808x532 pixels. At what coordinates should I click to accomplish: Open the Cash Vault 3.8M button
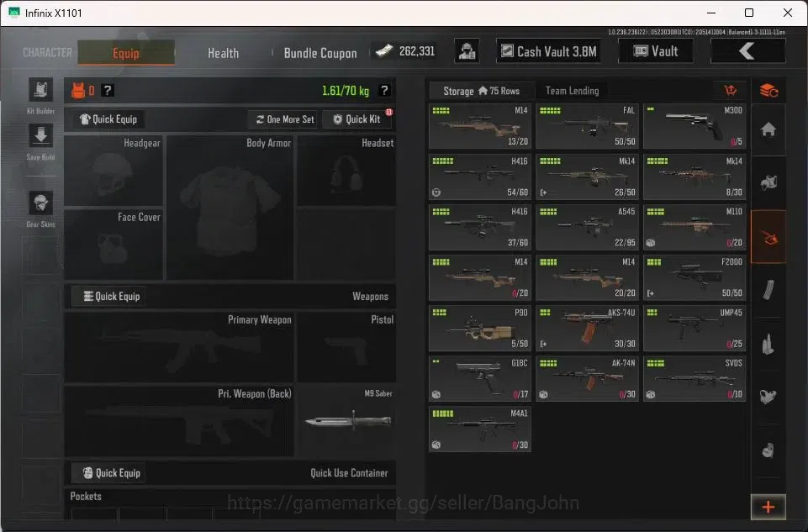coord(548,51)
